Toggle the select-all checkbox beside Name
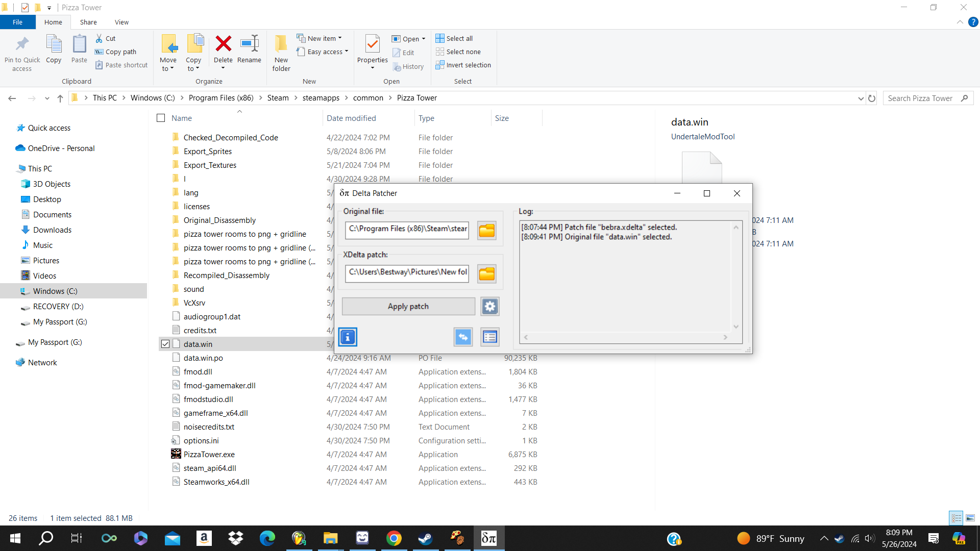This screenshot has height=551, width=980. (161, 118)
